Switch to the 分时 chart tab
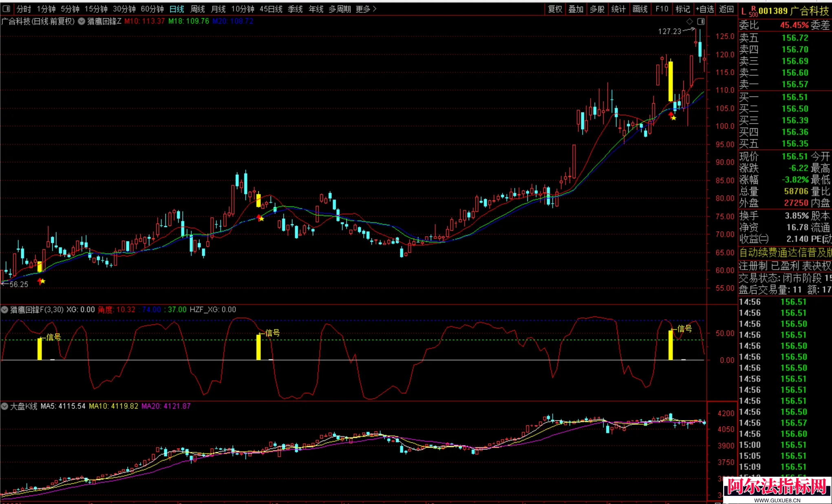This screenshot has height=504, width=832. coord(24,9)
